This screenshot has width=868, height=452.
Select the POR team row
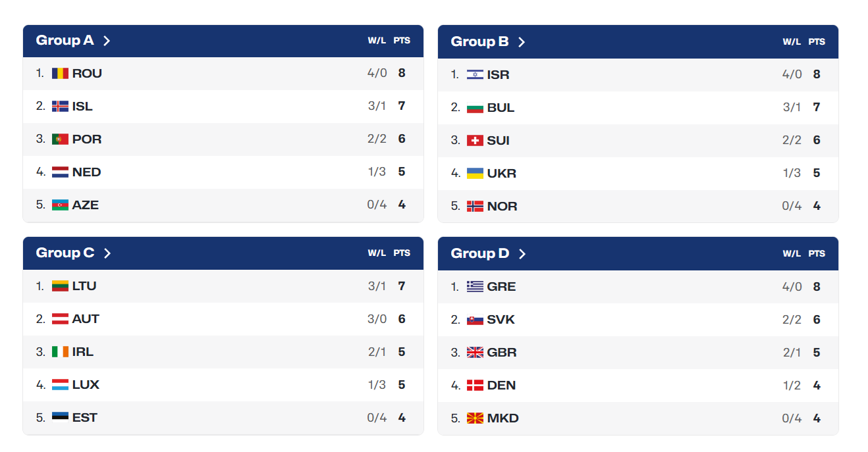click(223, 139)
